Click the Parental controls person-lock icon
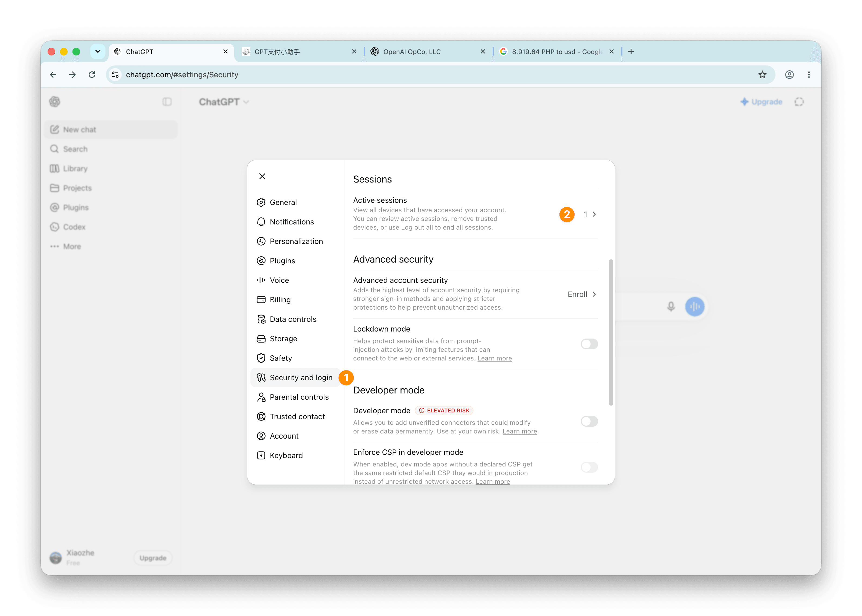This screenshot has height=616, width=862. coord(261,397)
